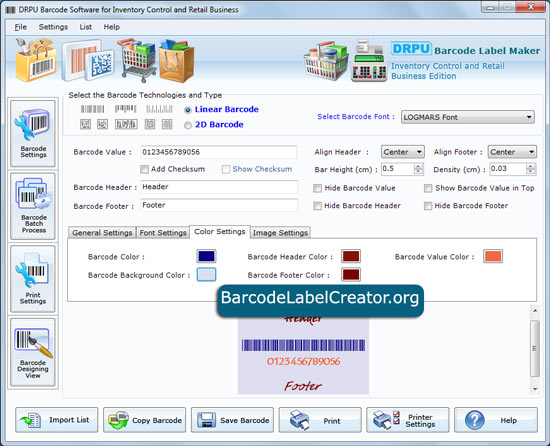Click the brown shopping bag banner icon

tap(176, 61)
